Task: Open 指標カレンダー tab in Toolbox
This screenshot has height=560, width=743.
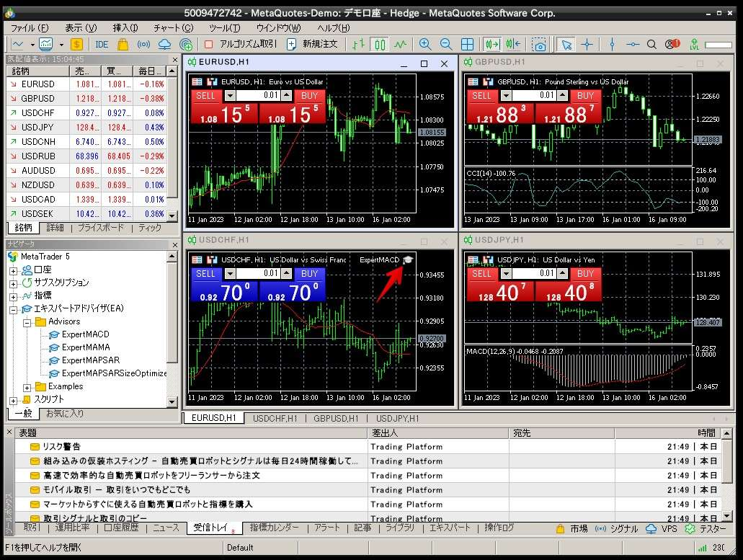Action: coord(275,528)
